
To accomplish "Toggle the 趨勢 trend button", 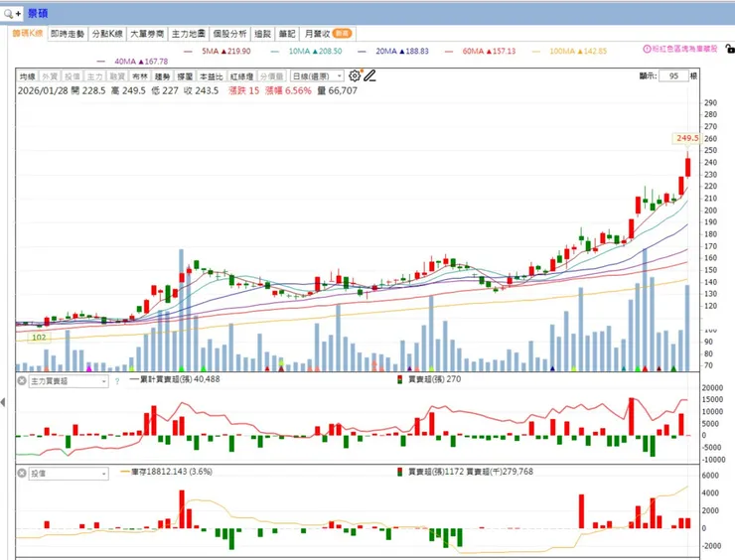I will point(162,76).
